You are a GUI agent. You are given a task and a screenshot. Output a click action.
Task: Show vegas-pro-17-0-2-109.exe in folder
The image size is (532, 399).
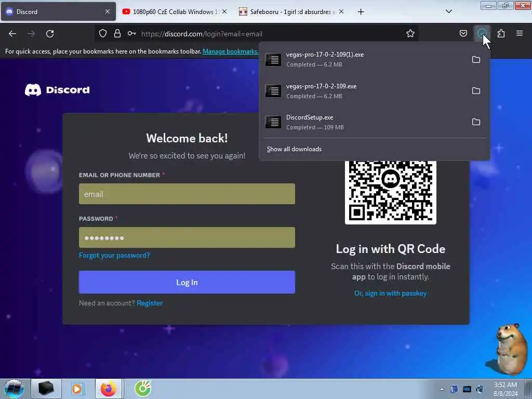(x=476, y=91)
